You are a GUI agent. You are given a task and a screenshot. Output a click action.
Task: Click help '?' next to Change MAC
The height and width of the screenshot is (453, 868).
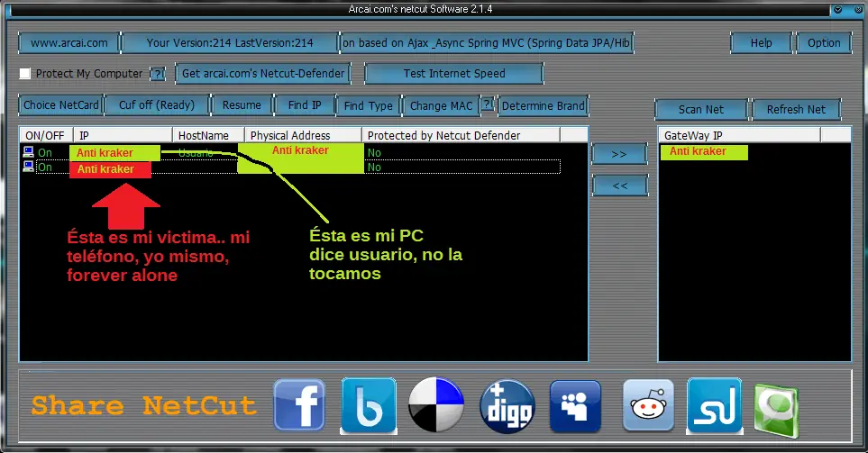tap(487, 104)
